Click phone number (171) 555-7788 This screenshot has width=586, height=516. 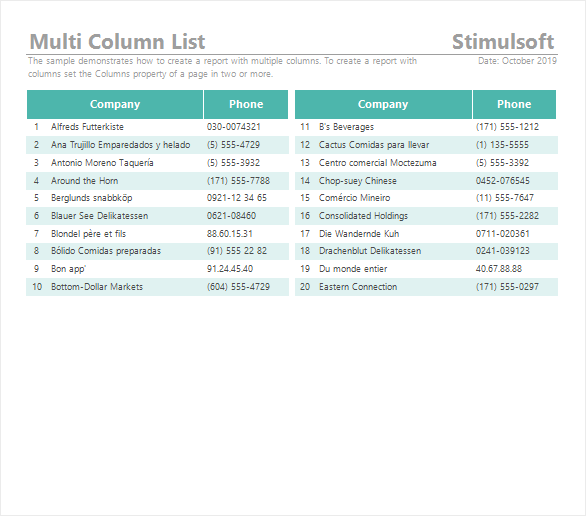pyautogui.click(x=238, y=181)
